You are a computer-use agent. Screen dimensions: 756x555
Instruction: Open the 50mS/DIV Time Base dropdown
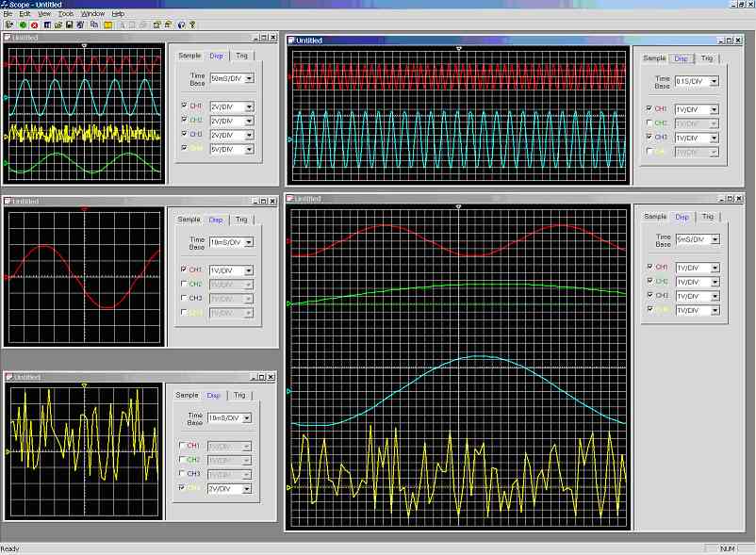pos(249,79)
